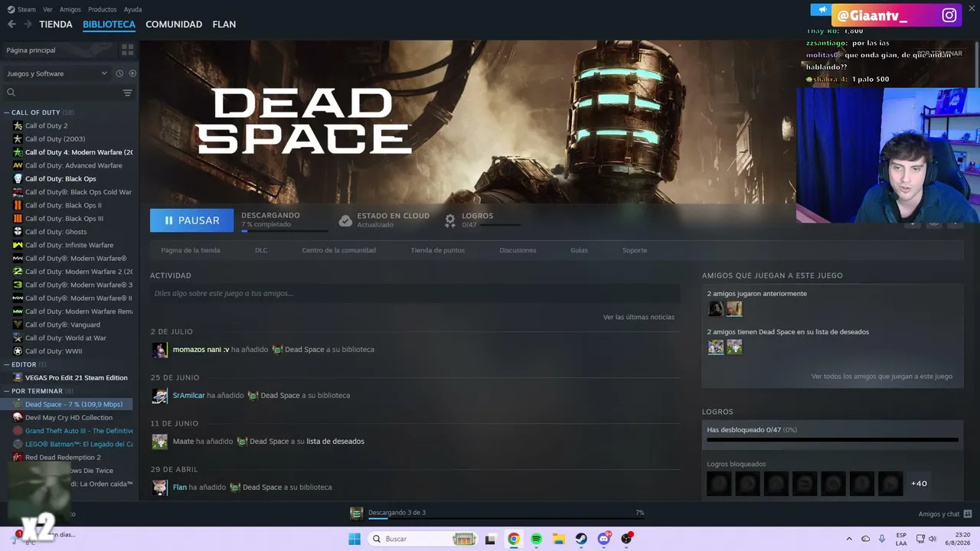Image resolution: width=980 pixels, height=551 pixels.
Task: Open the volume tray icon
Action: tap(933, 539)
